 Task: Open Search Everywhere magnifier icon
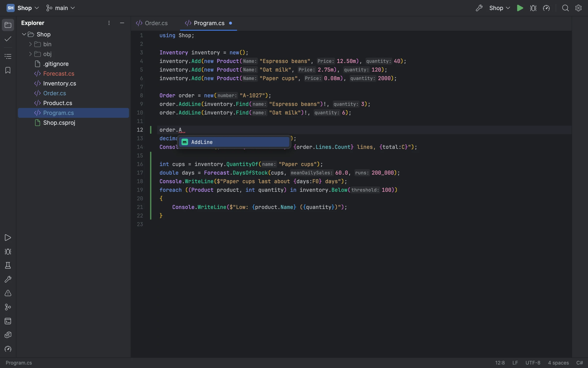tap(565, 8)
